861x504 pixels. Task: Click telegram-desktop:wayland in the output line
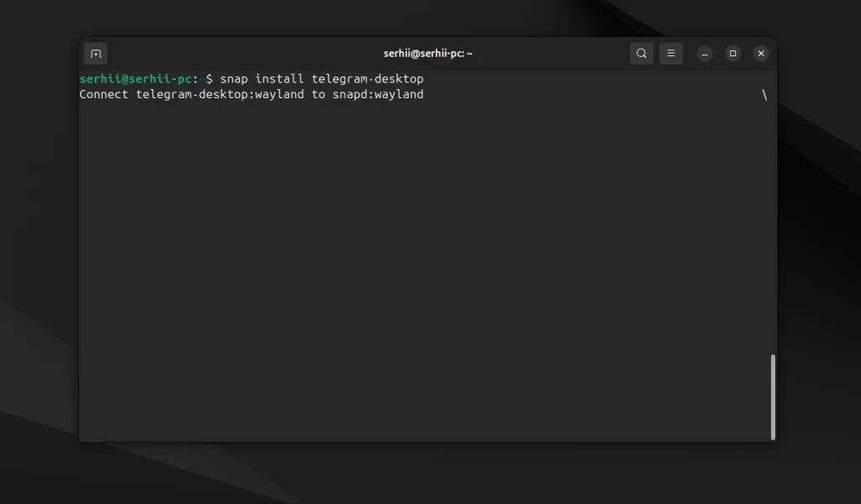[x=219, y=95]
